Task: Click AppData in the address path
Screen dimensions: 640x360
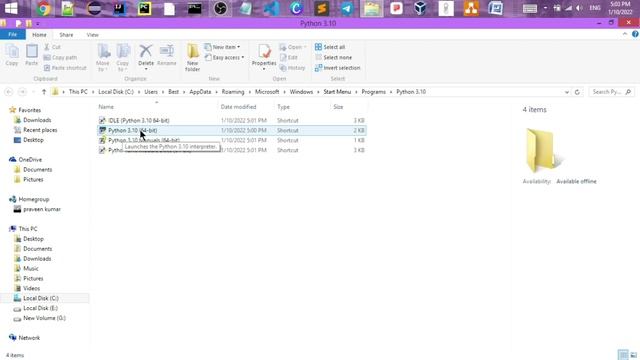Action: 200,92
